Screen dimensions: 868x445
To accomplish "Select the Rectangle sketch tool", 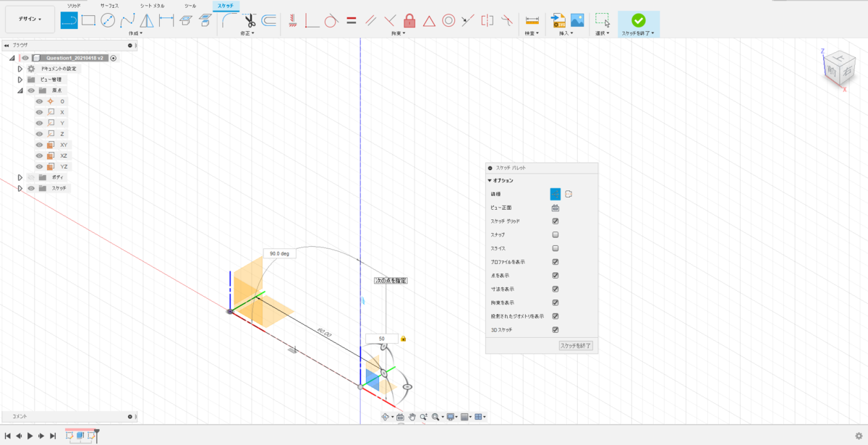I will point(88,20).
